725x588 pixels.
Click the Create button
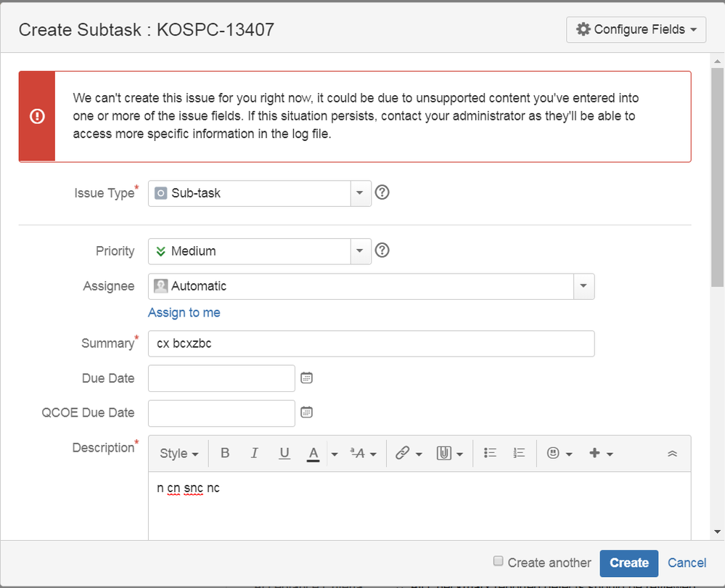pos(628,563)
